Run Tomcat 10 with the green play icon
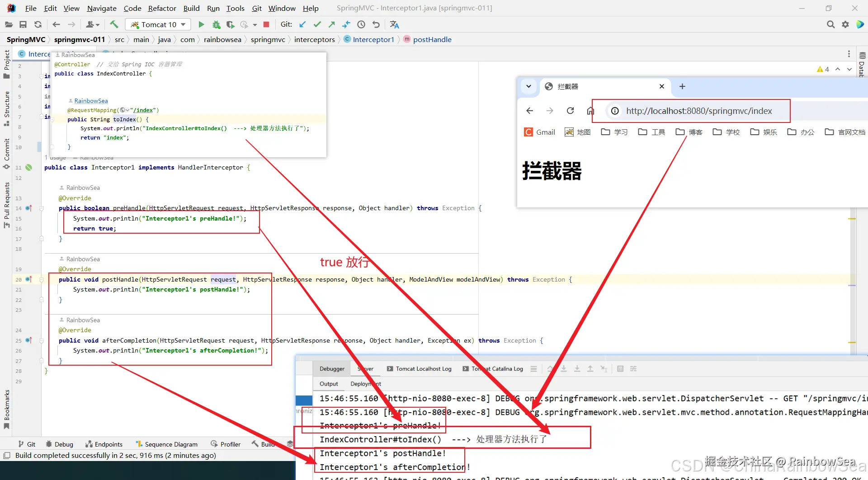868x480 pixels. pyautogui.click(x=201, y=24)
